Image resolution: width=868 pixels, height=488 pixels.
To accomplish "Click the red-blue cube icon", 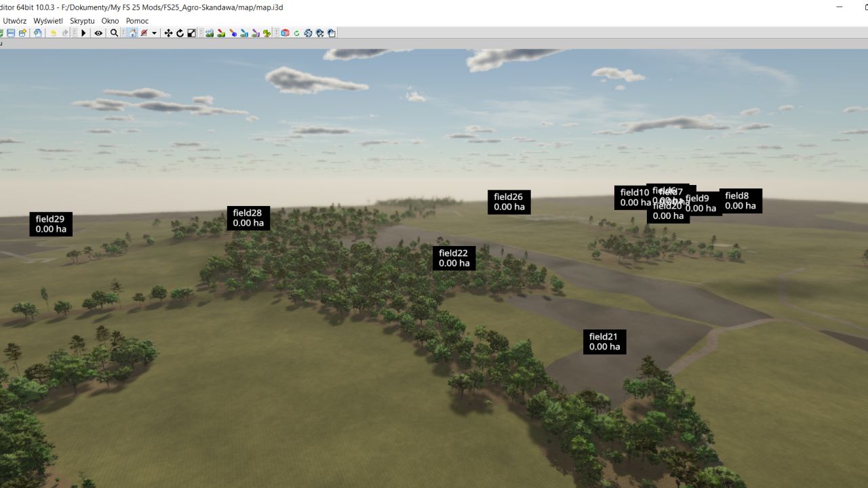I will pyautogui.click(x=285, y=33).
